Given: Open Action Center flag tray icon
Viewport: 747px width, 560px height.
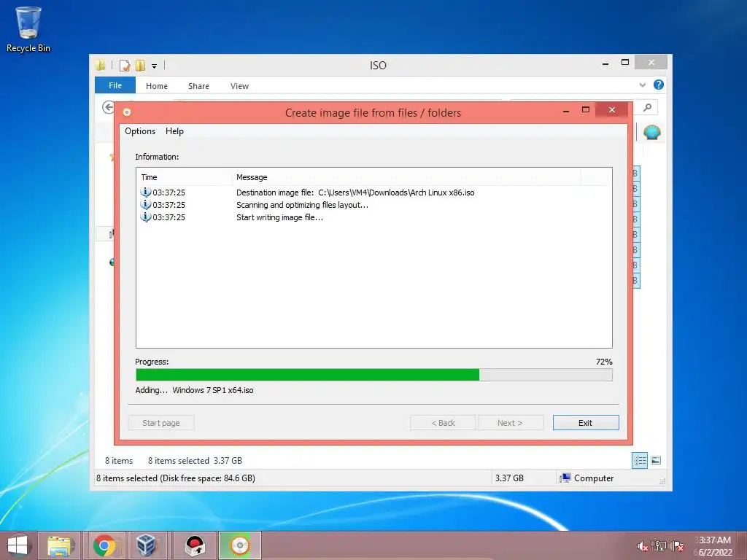Looking at the screenshot, I should (678, 546).
